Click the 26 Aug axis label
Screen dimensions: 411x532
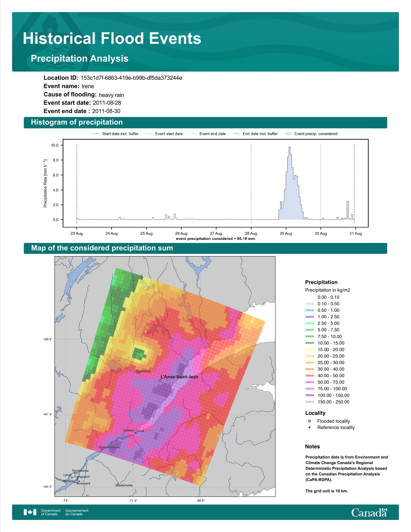pos(181,233)
